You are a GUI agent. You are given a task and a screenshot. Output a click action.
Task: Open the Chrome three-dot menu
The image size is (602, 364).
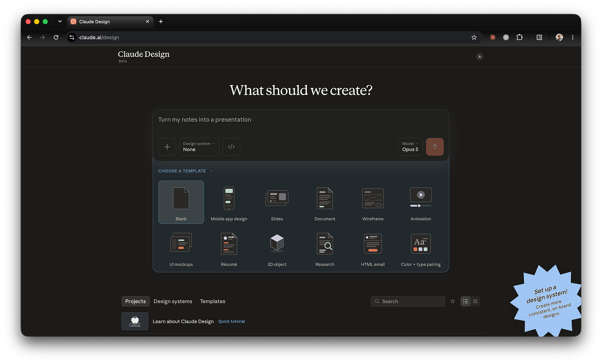point(573,37)
